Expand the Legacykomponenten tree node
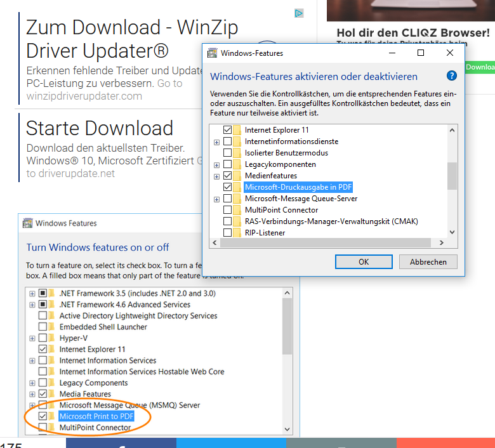 pos(216,165)
